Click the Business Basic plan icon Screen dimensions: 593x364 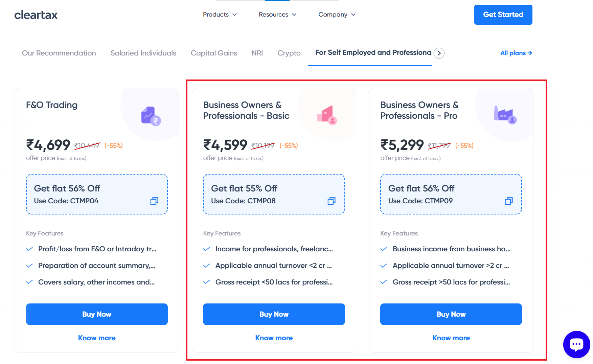pos(327,115)
